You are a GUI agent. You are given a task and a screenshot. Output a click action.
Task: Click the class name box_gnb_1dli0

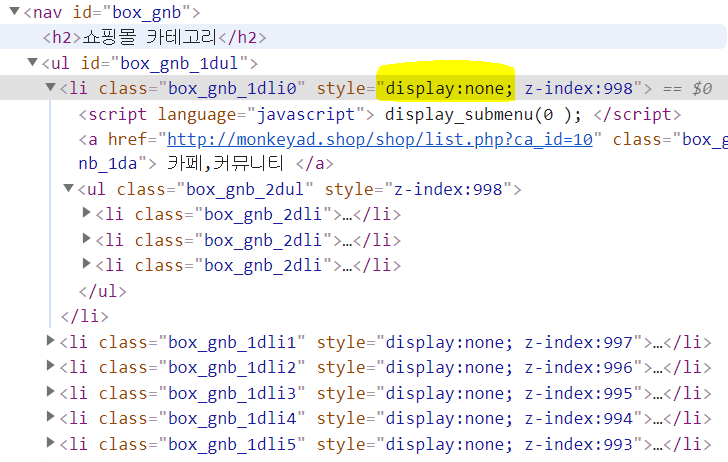point(232,88)
